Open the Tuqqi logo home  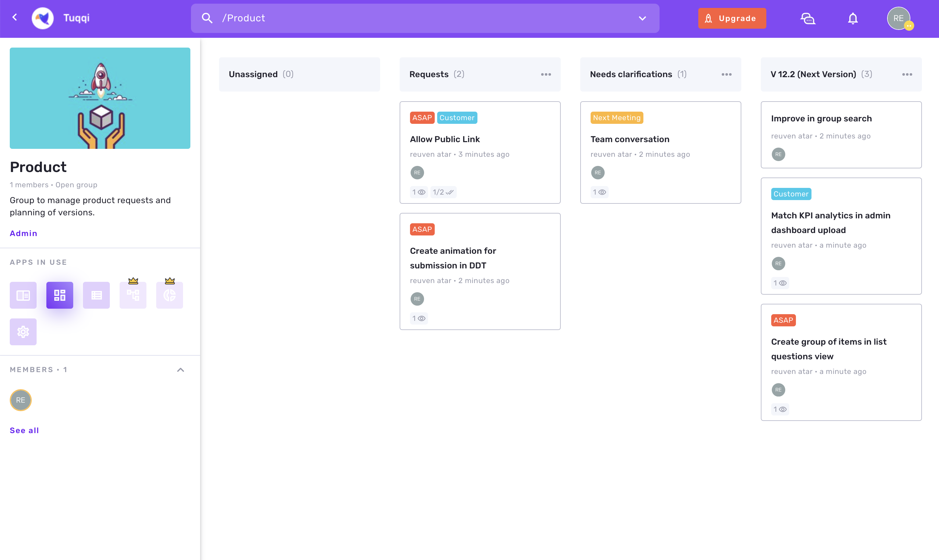point(43,18)
